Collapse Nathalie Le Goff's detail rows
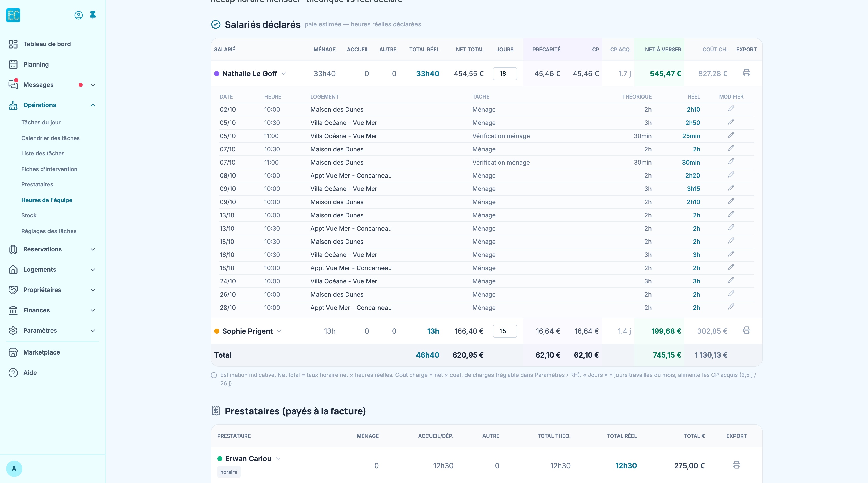This screenshot has height=483, width=868. point(284,73)
